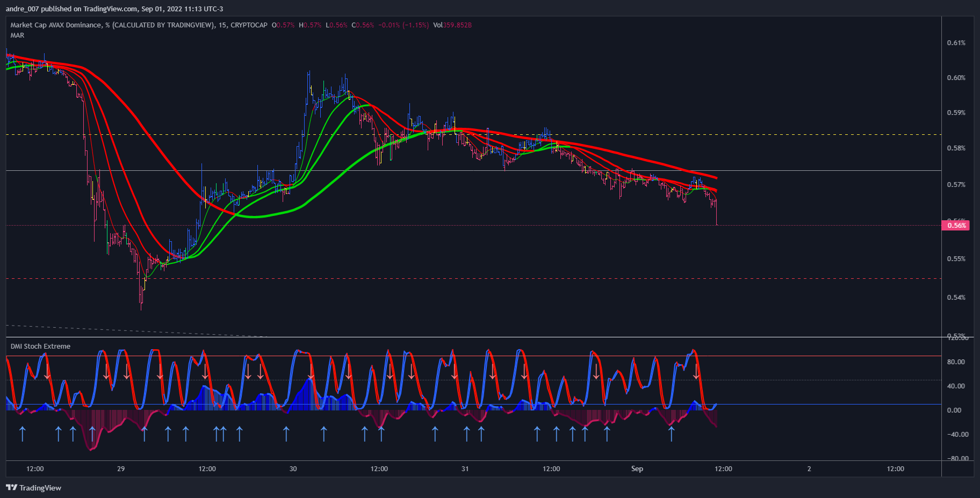Click the DMI Stoch Extreme indicator label
Screen dimensions: 980x498
coord(40,347)
